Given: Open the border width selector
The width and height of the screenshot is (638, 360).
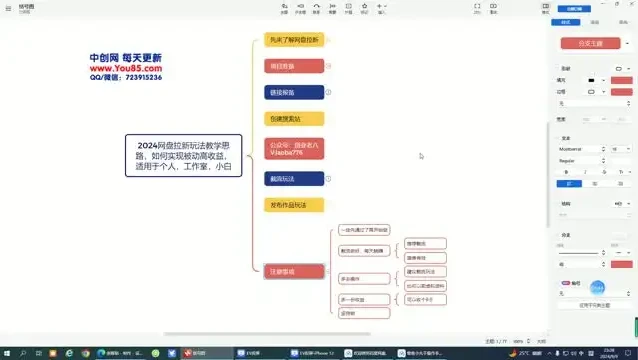Looking at the screenshot, I should pyautogui.click(x=594, y=103).
